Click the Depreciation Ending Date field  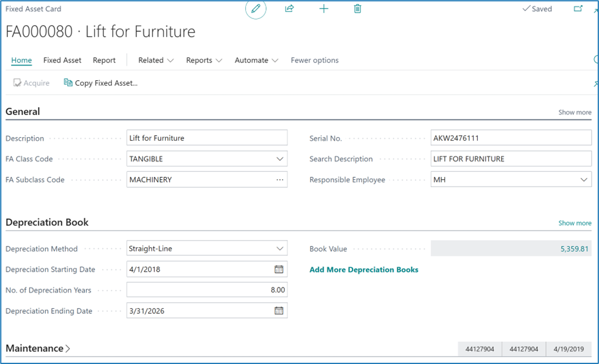pos(207,311)
